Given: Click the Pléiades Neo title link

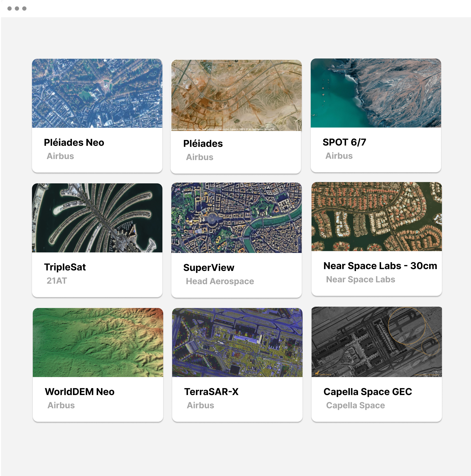Looking at the screenshot, I should [x=74, y=142].
